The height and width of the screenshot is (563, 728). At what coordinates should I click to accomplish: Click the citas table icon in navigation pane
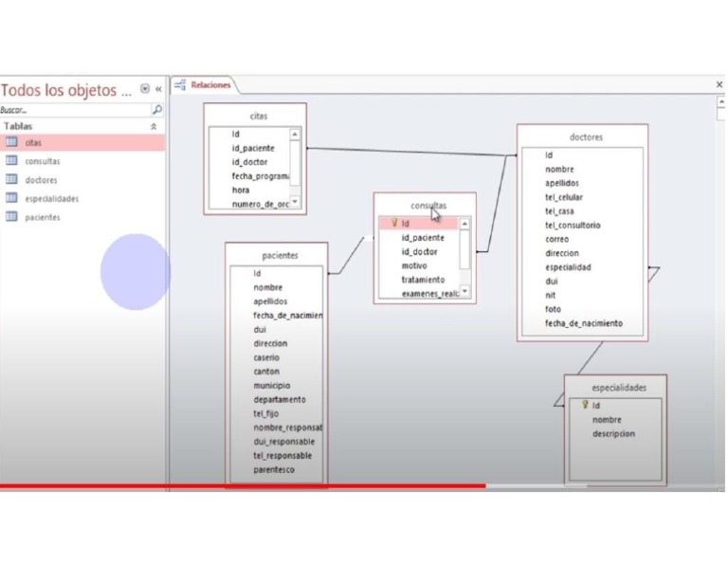(11, 142)
